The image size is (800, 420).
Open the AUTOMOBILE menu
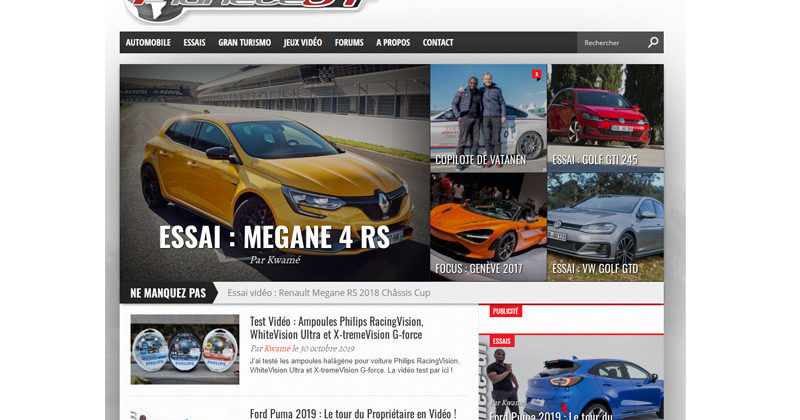[x=148, y=42]
